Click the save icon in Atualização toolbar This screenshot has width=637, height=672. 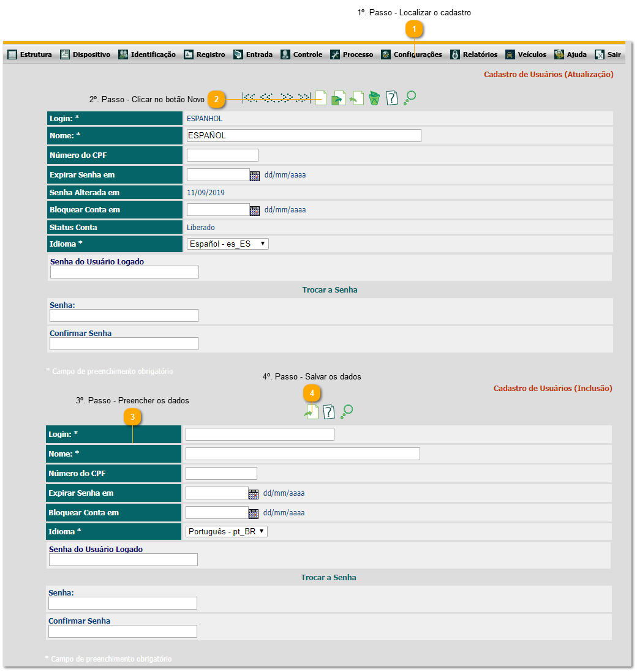click(339, 98)
